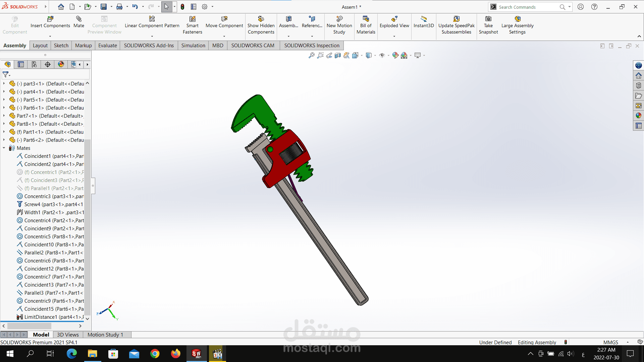Viewport: 644px width, 362px height.
Task: Collapse the Mates folder
Action: (x=4, y=148)
